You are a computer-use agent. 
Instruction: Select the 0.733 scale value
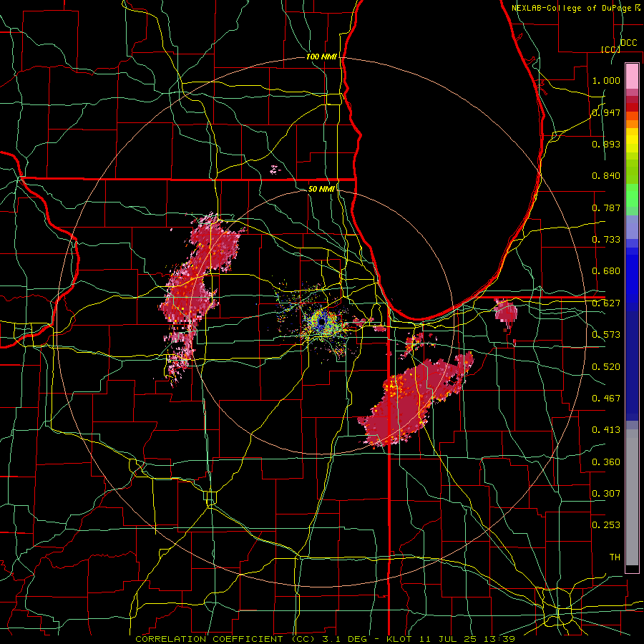(606, 239)
